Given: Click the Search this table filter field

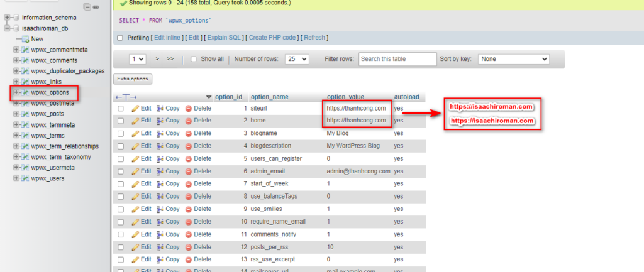Looking at the screenshot, I should 397,59.
